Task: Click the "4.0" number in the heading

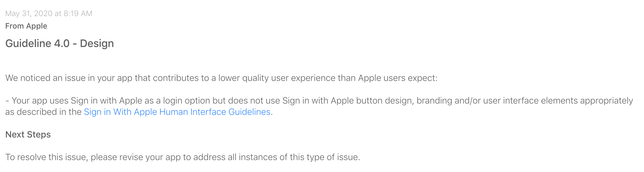Action: pos(62,43)
